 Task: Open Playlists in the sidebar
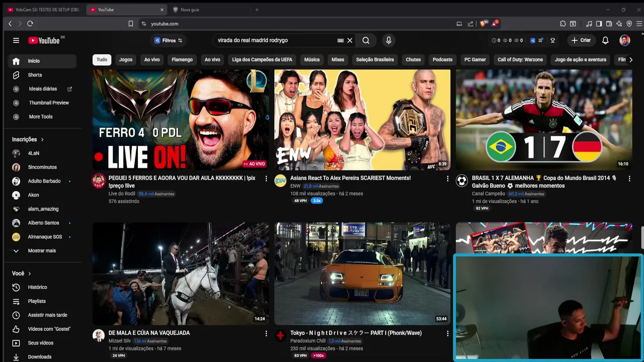(x=42, y=301)
